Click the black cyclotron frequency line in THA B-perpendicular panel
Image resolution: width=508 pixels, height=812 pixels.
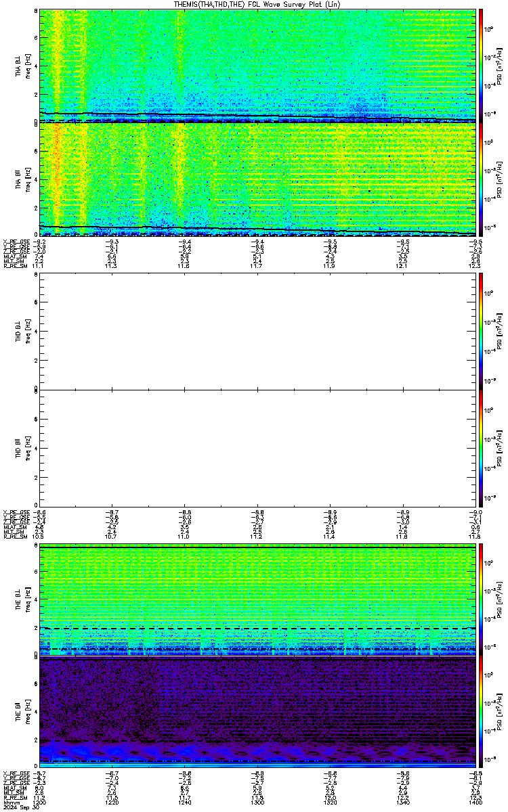(257, 116)
